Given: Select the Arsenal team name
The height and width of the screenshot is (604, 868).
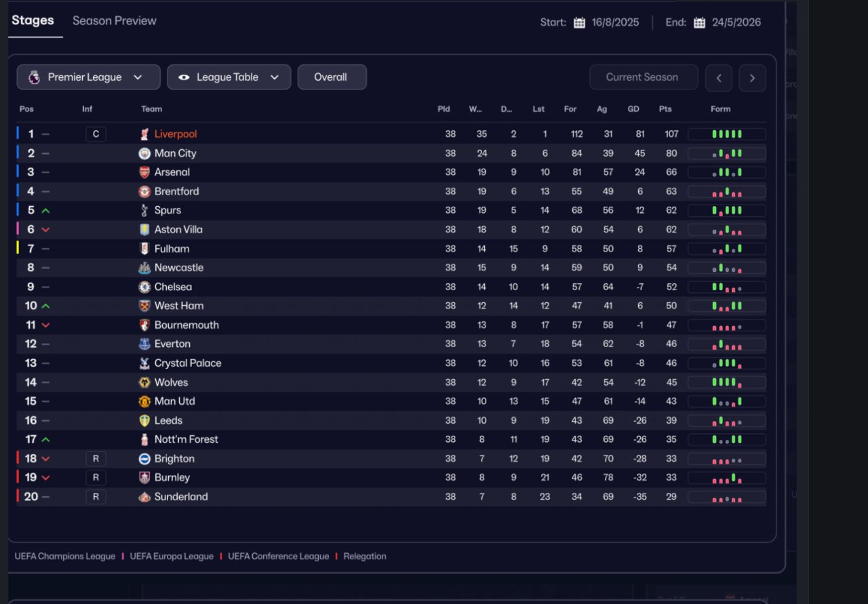Looking at the screenshot, I should [x=172, y=172].
